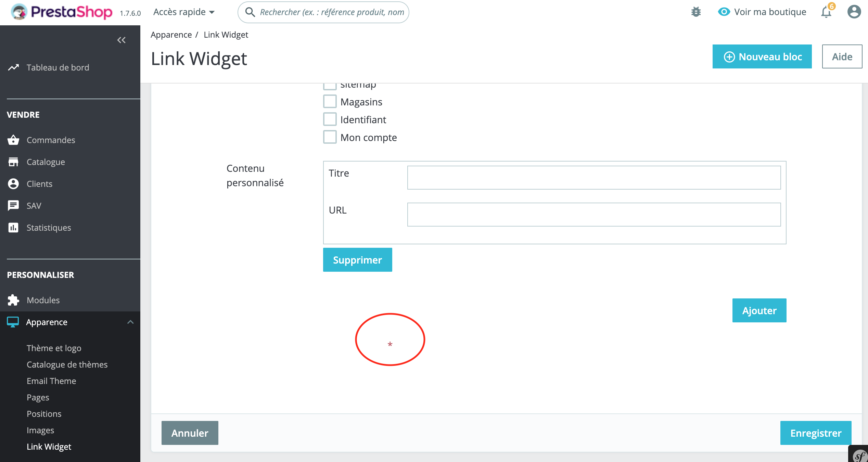Viewport: 868px width, 462px height.
Task: Click the Voir ma boutique eye icon
Action: [724, 12]
